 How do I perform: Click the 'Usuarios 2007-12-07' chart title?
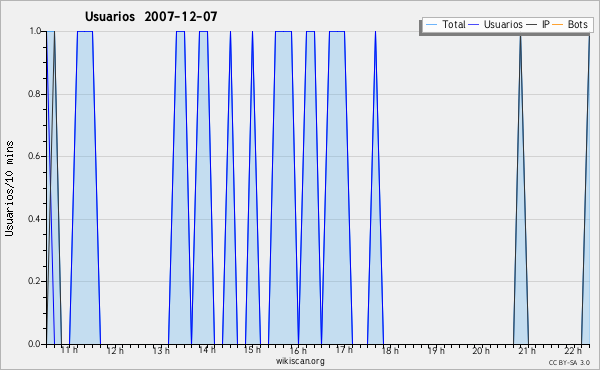tap(151, 16)
